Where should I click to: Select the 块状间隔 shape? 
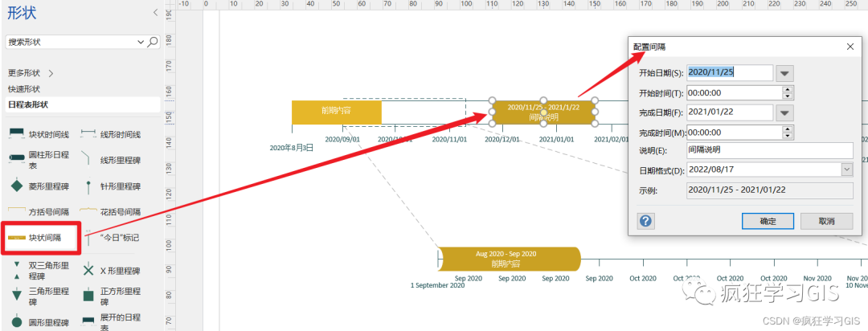(x=39, y=238)
